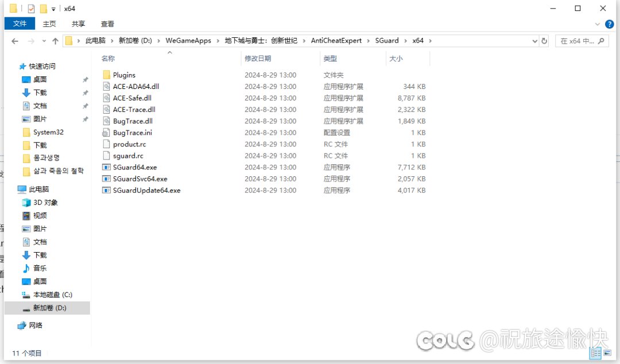Switch to the 共享 ribbon tab
Image resolution: width=620 pixels, height=364 pixels.
click(x=78, y=24)
